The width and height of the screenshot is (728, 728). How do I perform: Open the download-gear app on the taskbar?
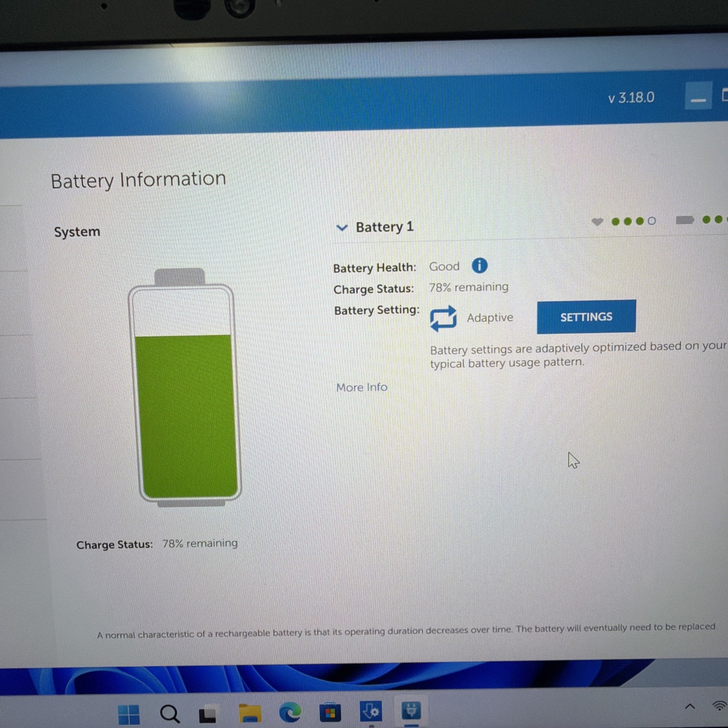point(371,711)
